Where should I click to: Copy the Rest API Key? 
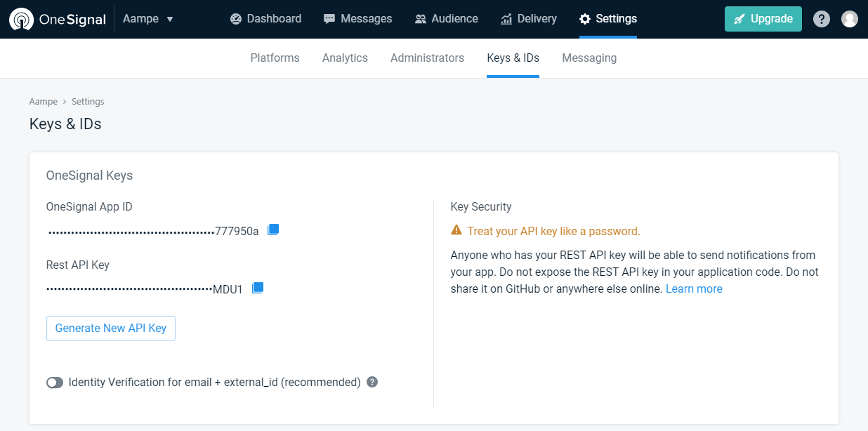coord(258,288)
